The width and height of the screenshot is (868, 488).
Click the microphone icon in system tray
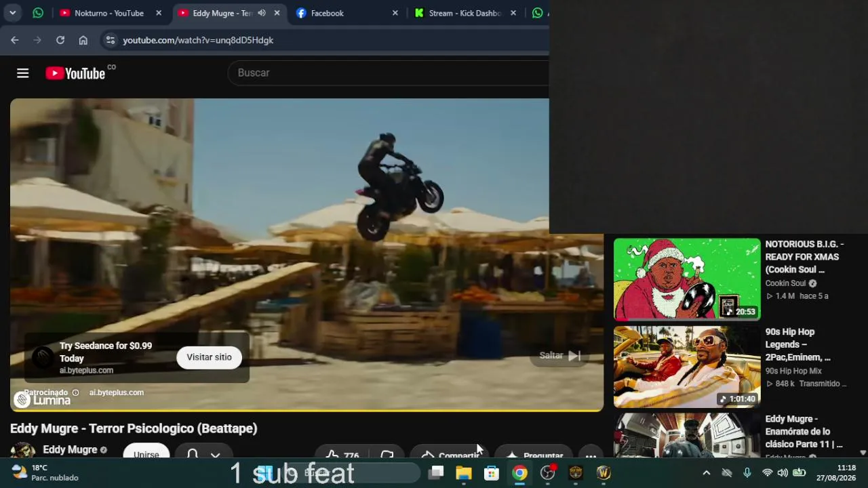click(x=747, y=473)
